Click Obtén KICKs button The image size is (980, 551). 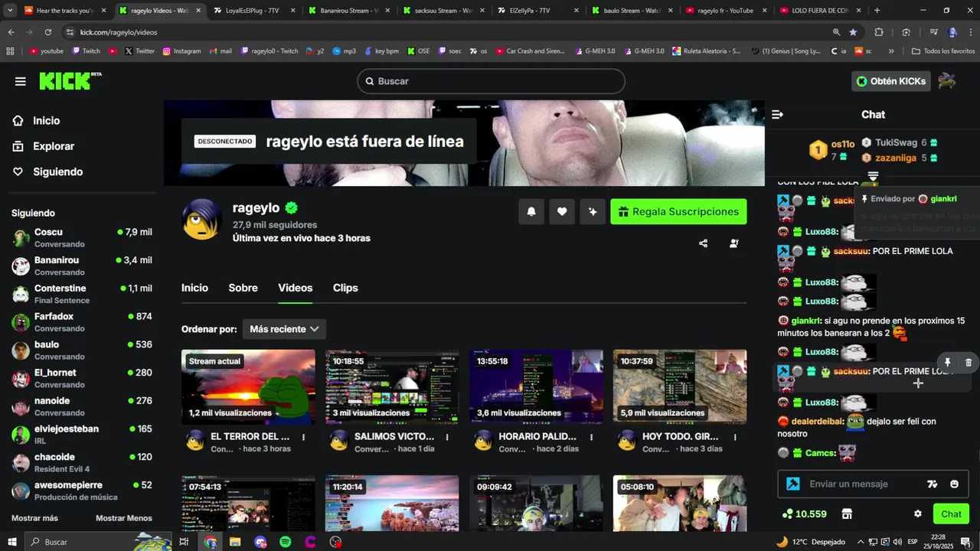[x=891, y=81]
